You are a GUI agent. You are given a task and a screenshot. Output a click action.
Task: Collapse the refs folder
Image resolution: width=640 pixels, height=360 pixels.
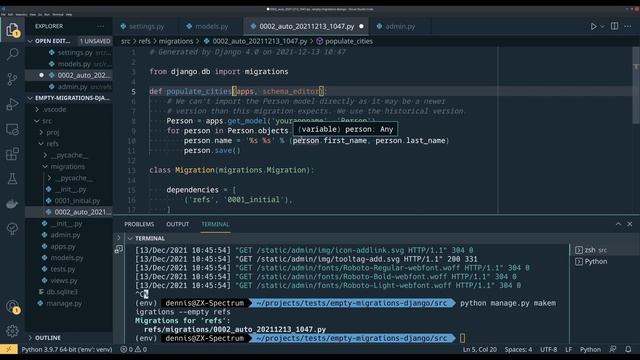(69, 144)
